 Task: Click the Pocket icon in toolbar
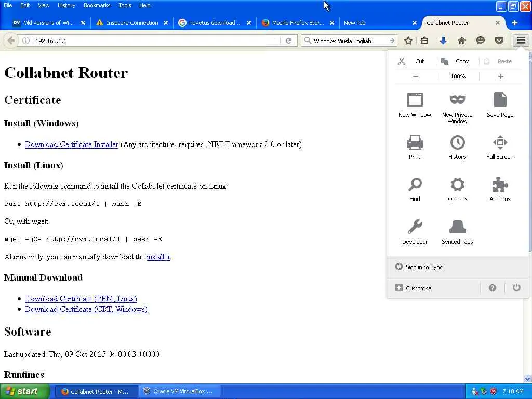(499, 41)
